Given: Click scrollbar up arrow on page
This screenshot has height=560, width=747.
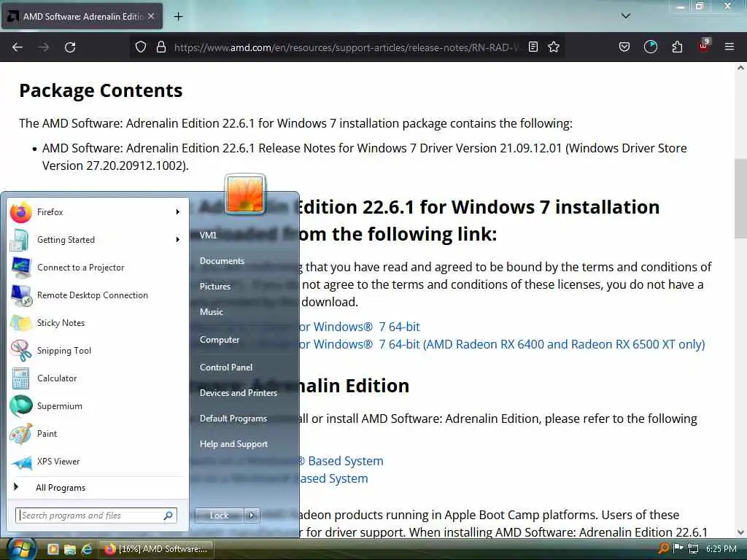Looking at the screenshot, I should coord(740,68).
